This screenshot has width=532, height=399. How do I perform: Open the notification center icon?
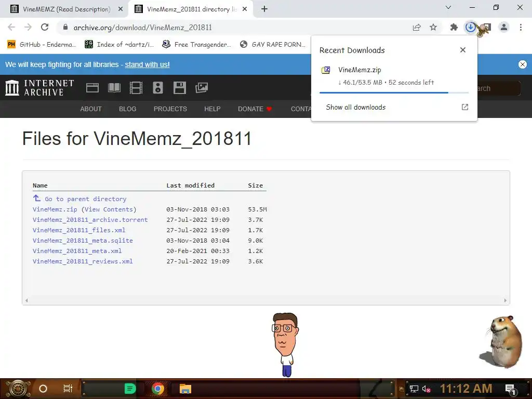click(510, 389)
